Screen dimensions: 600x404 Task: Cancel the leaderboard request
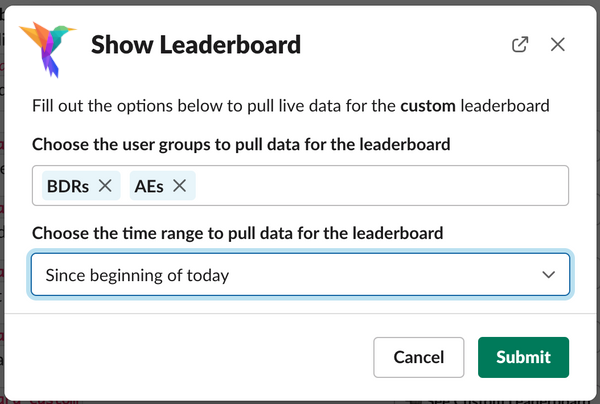(x=419, y=357)
